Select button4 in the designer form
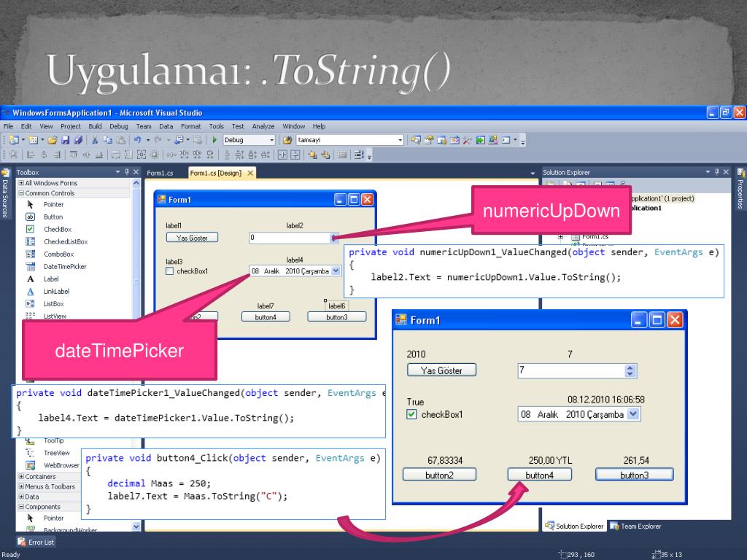Viewport: 747px width, 560px height. pyautogui.click(x=266, y=317)
